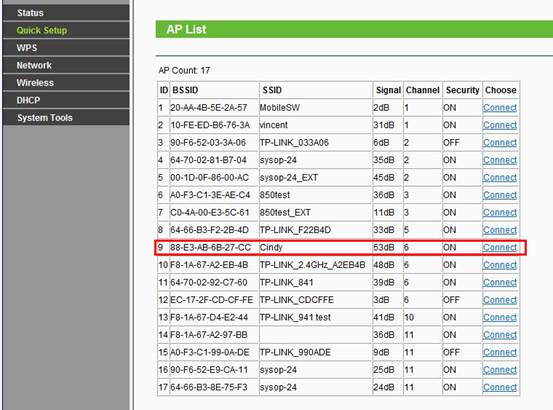
Task: Connect to TP-LINK_841 network
Action: tap(500, 282)
